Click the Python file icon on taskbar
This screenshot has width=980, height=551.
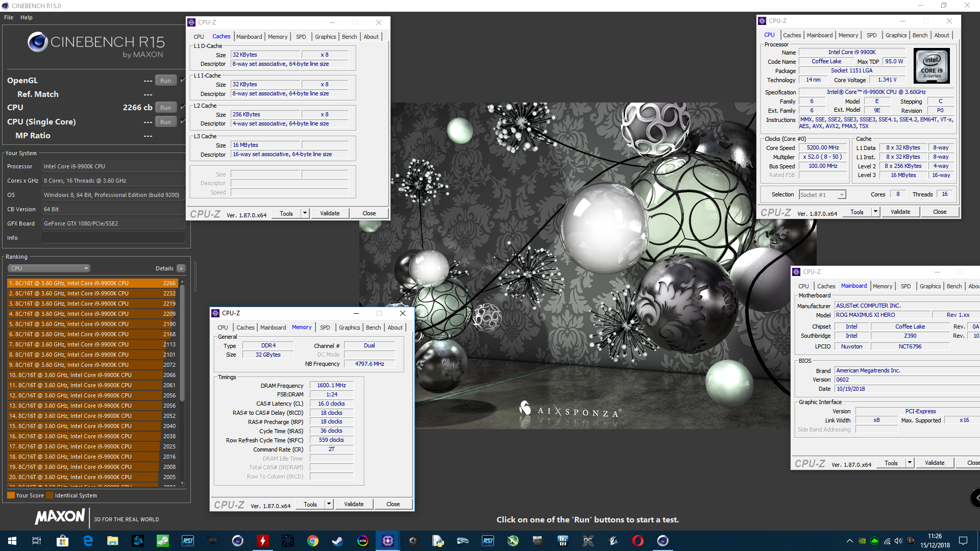coord(438,541)
